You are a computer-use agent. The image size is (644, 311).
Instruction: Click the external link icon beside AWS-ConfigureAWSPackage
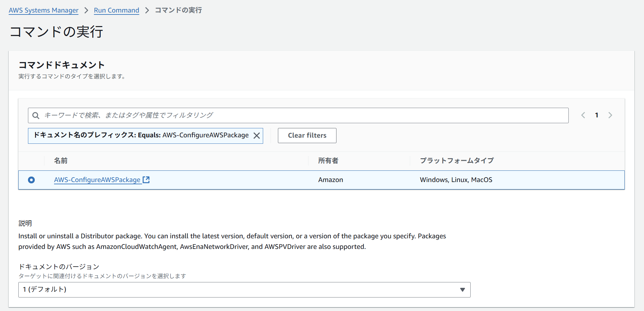pos(146,179)
